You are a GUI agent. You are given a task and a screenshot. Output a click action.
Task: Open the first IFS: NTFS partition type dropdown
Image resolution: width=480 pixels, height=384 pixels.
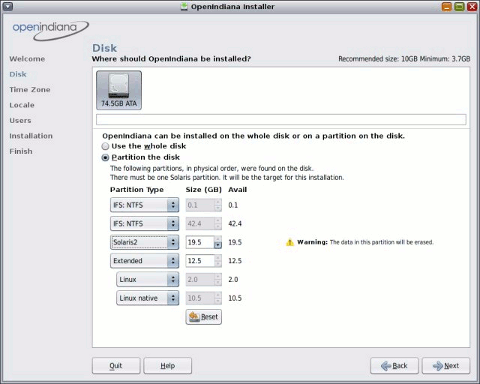click(x=144, y=205)
